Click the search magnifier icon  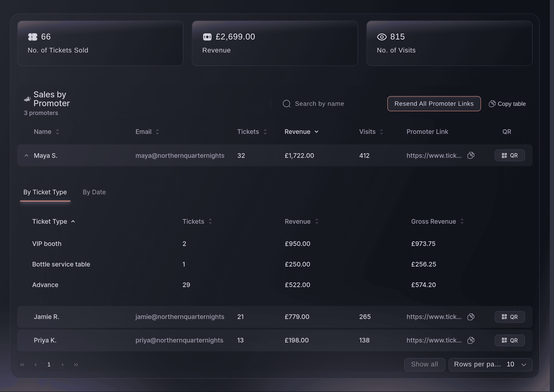pos(286,104)
